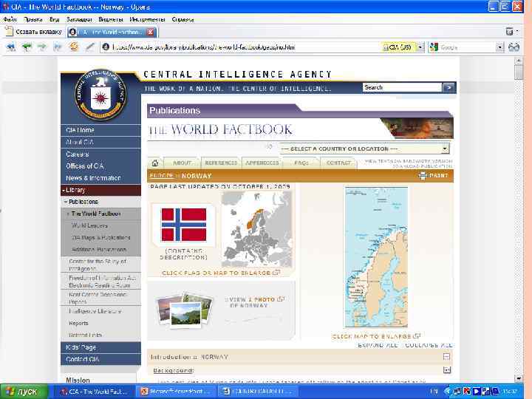
Task: Reload the page with the reload icon
Action: [x=74, y=47]
